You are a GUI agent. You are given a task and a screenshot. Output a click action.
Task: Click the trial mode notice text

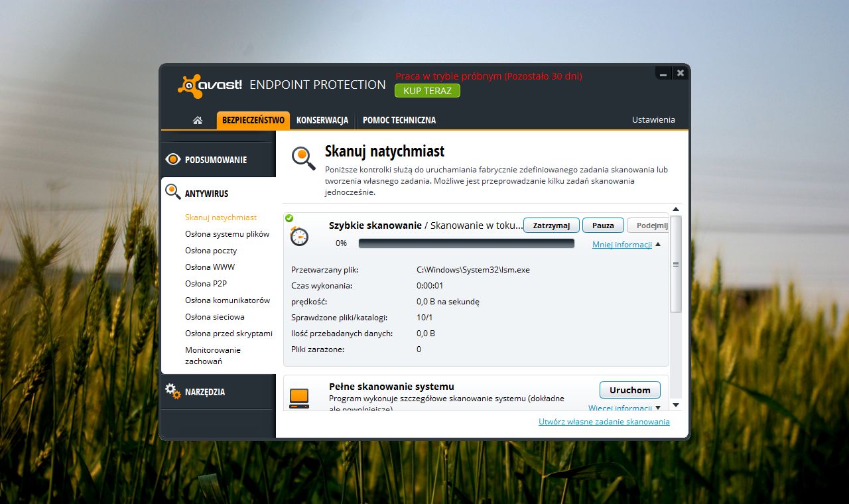[x=489, y=76]
